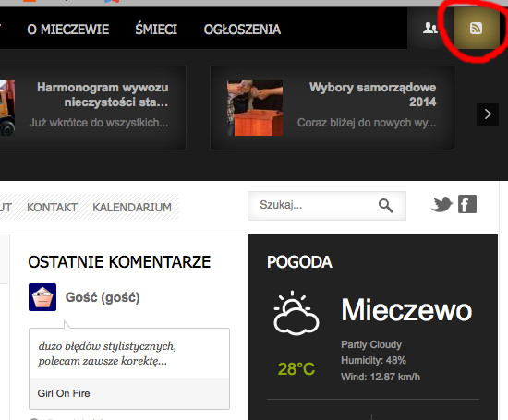Open the Twitter bird icon
The width and height of the screenshot is (508, 420).
[441, 204]
